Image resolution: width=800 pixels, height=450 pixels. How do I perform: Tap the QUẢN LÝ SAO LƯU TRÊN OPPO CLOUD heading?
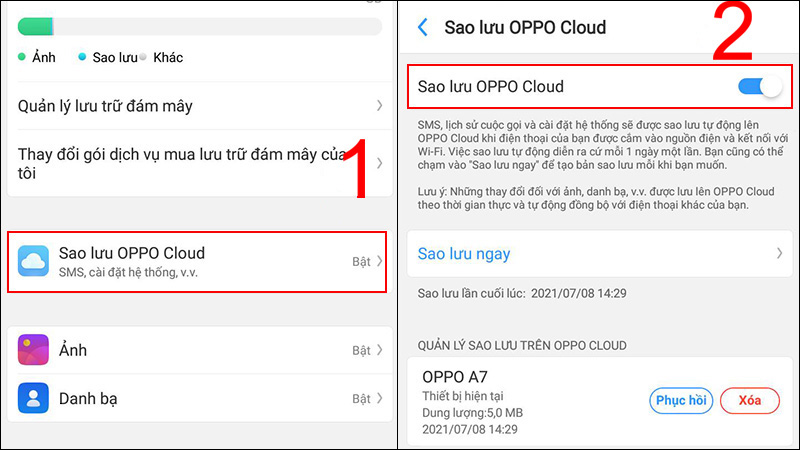click(x=522, y=345)
